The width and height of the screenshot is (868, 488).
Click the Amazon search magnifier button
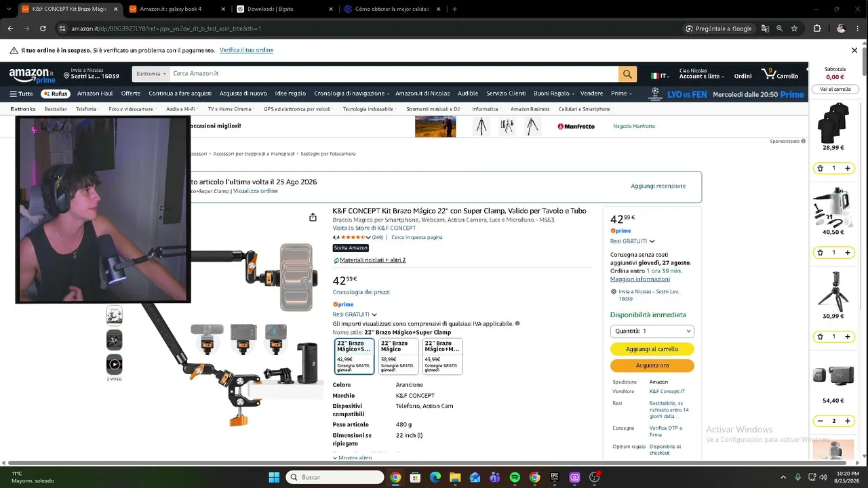click(x=627, y=74)
